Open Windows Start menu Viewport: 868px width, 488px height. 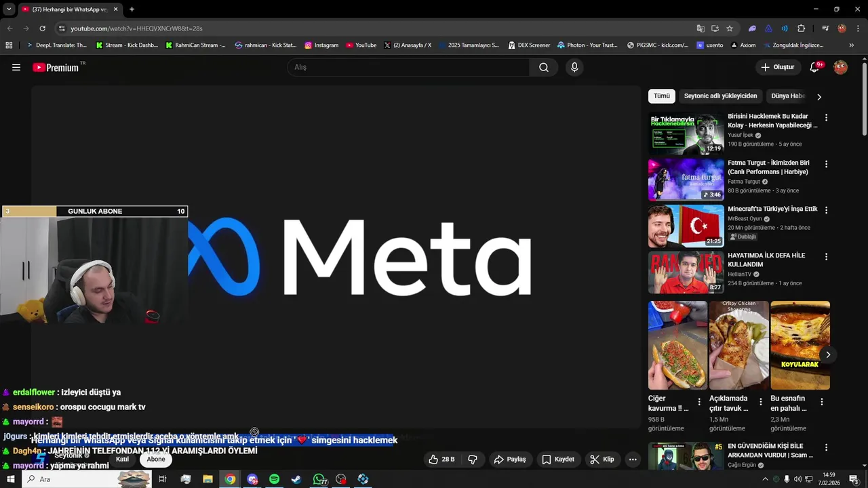tap(10, 479)
